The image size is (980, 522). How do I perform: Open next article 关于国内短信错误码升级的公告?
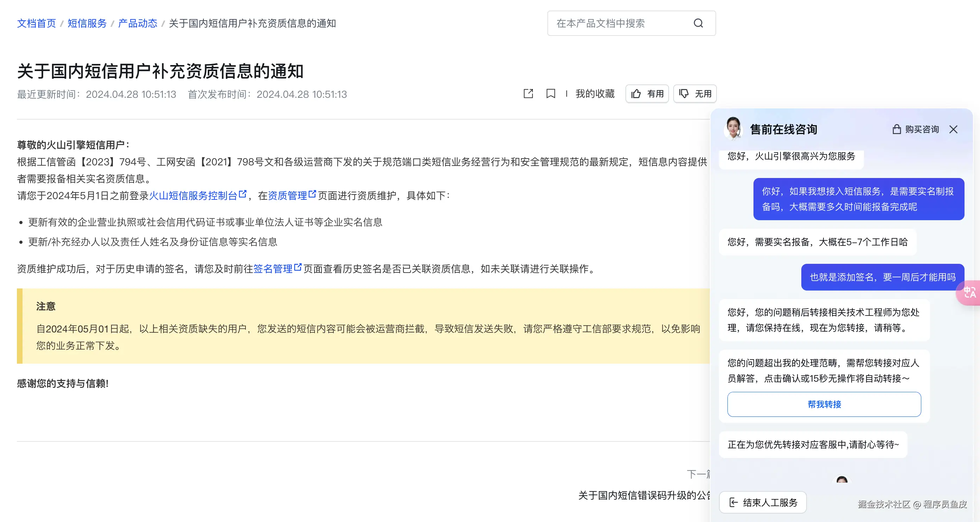click(644, 495)
